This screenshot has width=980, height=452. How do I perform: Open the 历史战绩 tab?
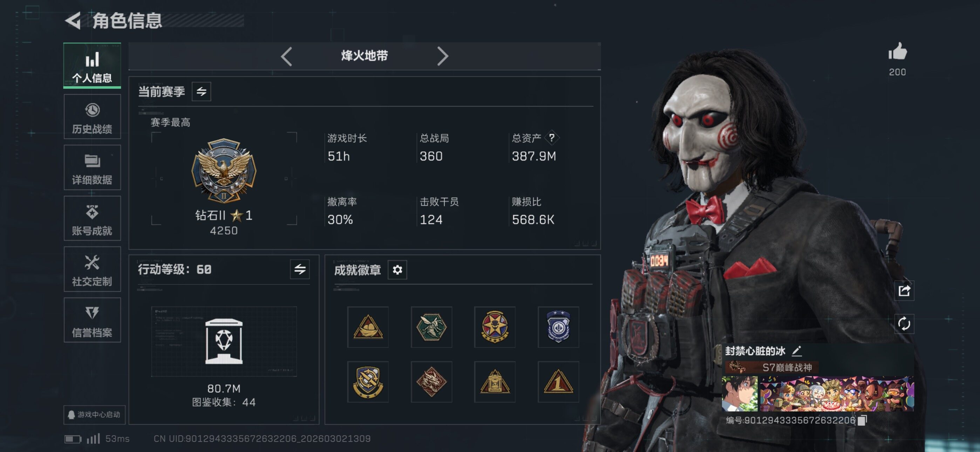point(92,117)
